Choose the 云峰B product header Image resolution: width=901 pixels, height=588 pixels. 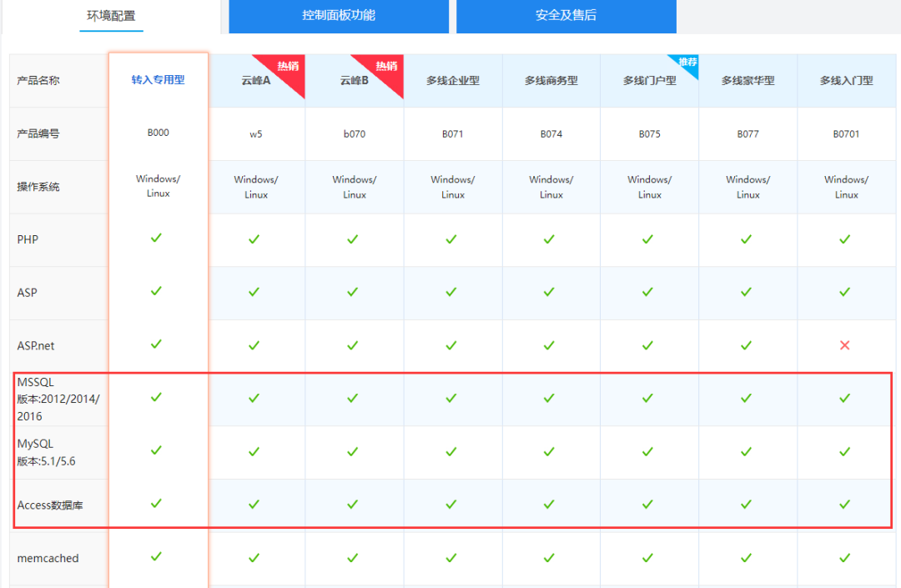click(x=354, y=81)
